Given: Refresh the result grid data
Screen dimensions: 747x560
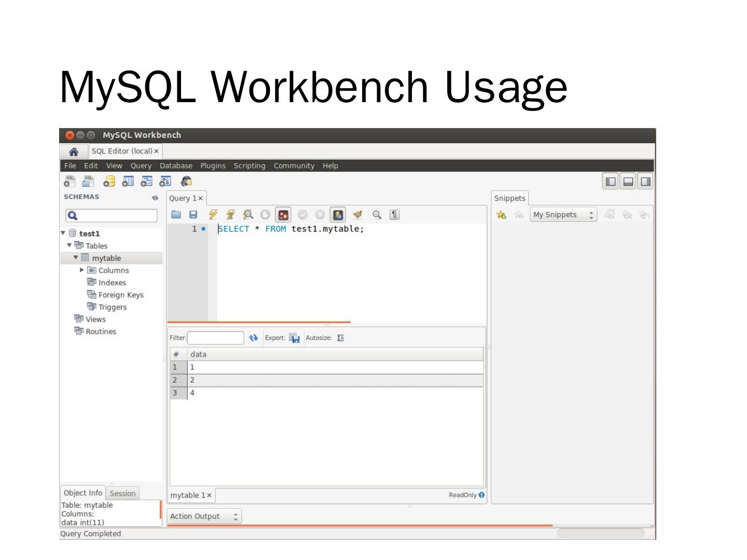Looking at the screenshot, I should tap(253, 338).
